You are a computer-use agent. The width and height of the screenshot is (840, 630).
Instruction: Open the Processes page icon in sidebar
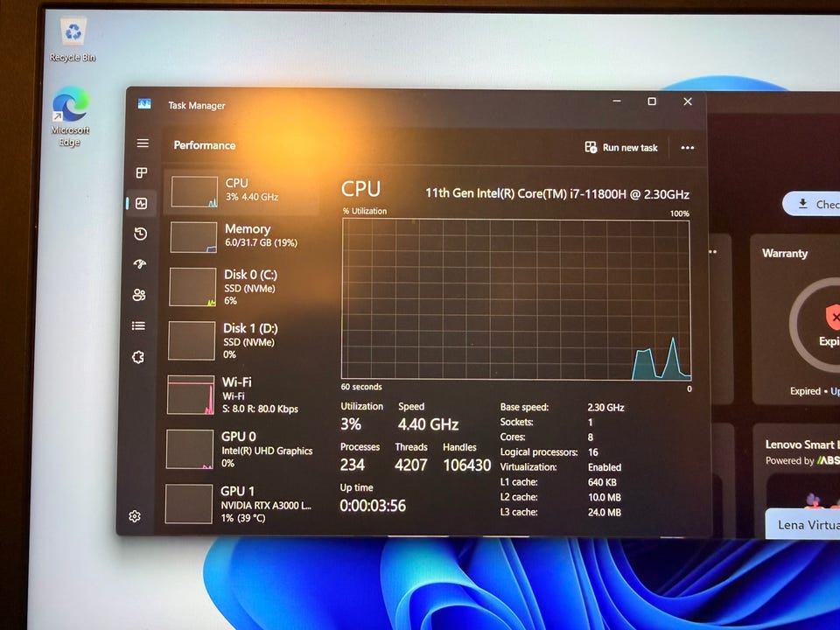coord(142,172)
